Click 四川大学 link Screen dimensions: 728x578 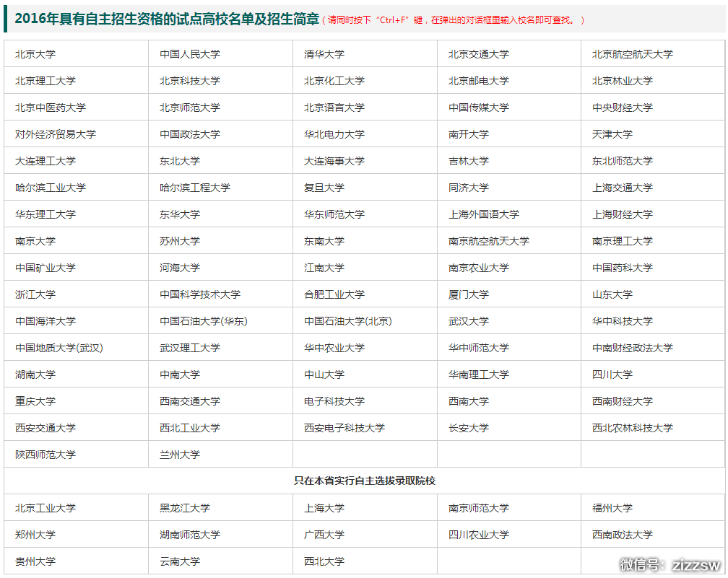pyautogui.click(x=612, y=375)
